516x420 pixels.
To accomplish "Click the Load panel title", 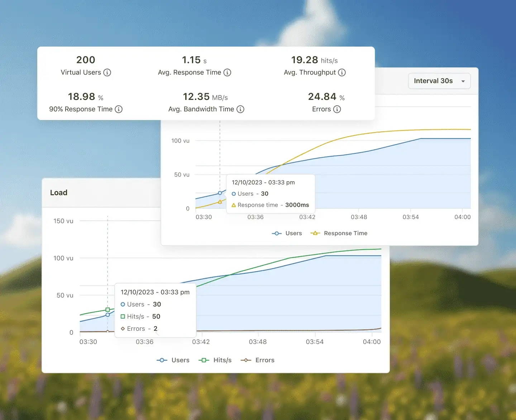I will click(x=59, y=193).
